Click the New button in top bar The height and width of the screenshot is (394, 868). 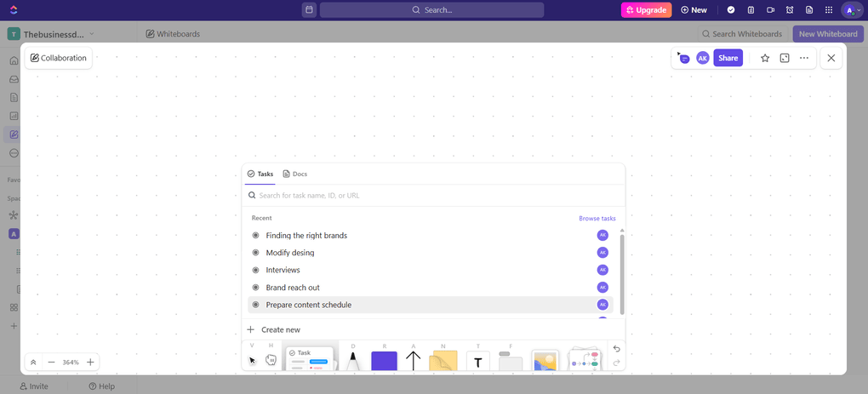tap(694, 10)
